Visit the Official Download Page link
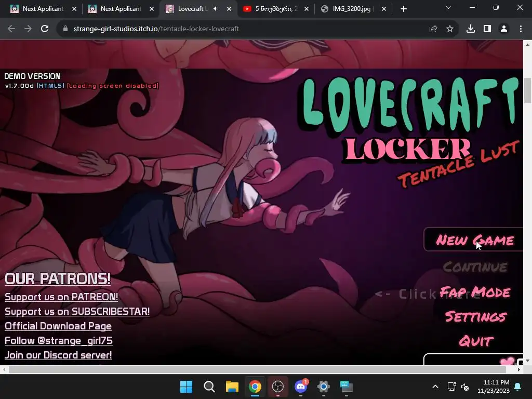The height and width of the screenshot is (399, 532). click(58, 326)
